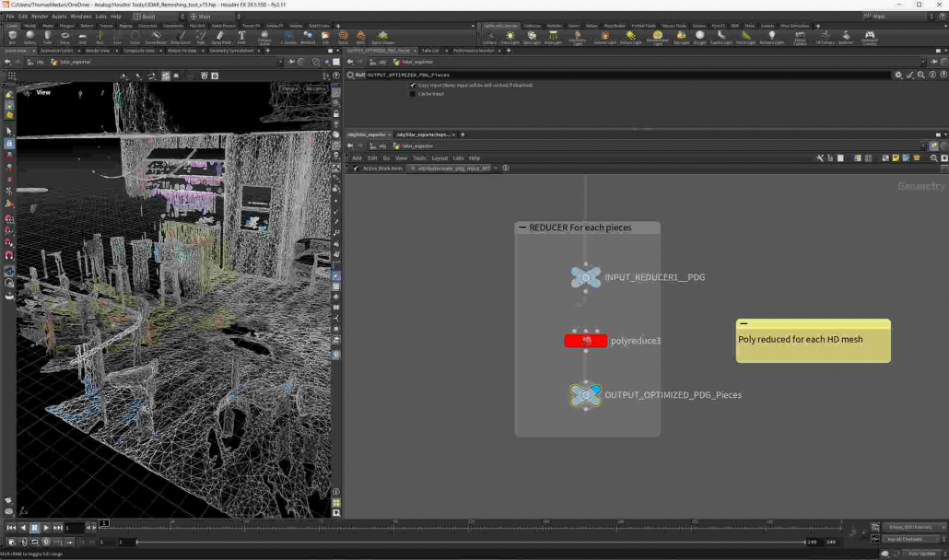
Task: Select the Box shelf tool
Action: point(12,37)
